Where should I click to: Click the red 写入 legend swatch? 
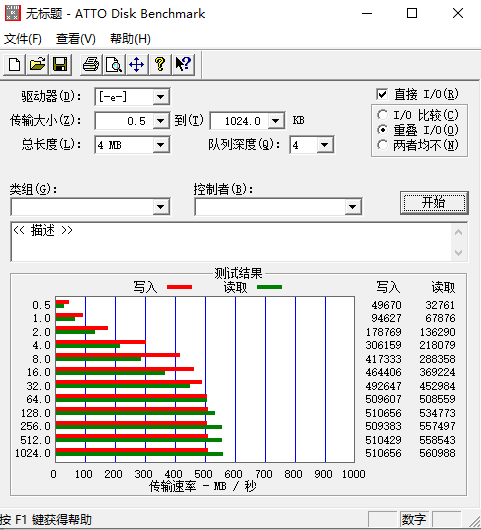tap(179, 287)
